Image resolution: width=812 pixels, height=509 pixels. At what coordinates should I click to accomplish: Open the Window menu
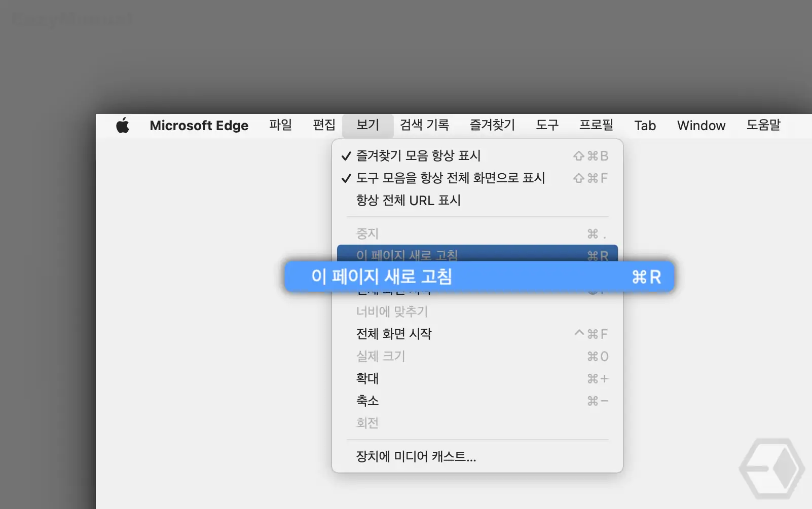[x=702, y=126]
